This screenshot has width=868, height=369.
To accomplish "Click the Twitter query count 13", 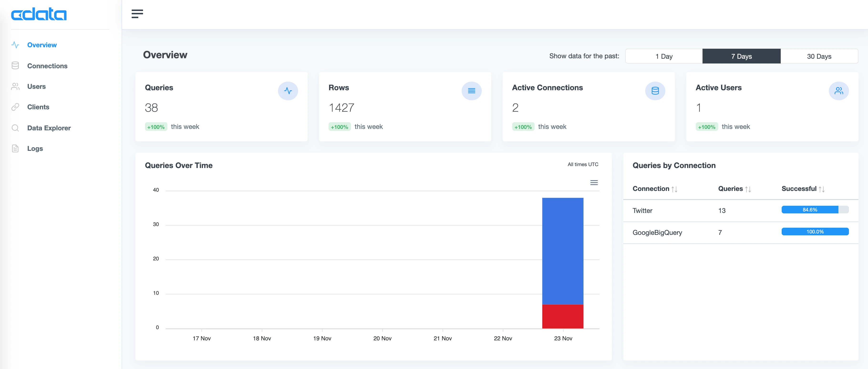I will point(722,211).
